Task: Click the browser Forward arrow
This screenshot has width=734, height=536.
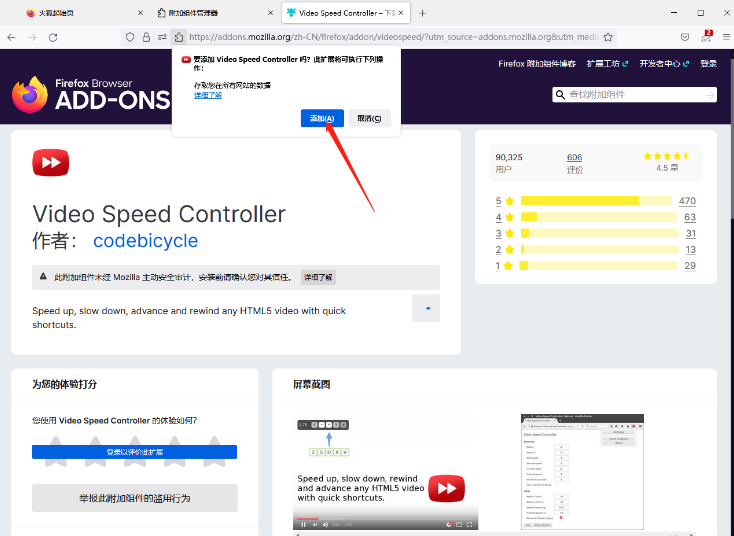Action: [32, 37]
